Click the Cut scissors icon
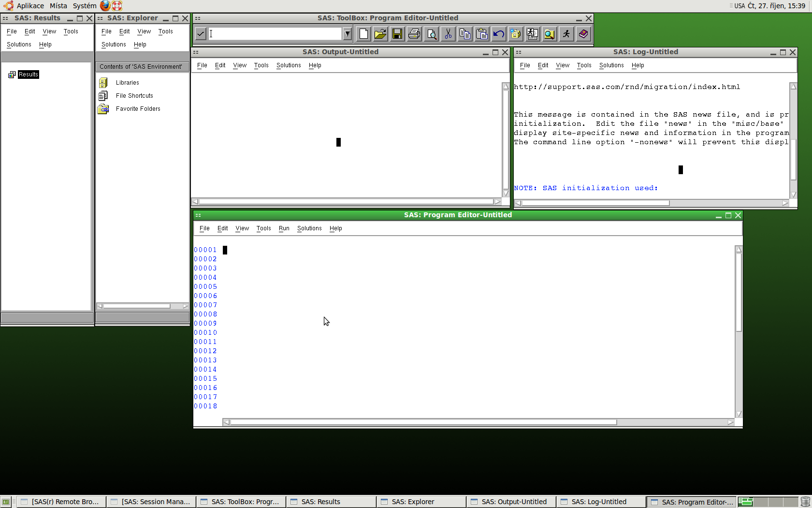The height and width of the screenshot is (508, 812). [x=448, y=34]
